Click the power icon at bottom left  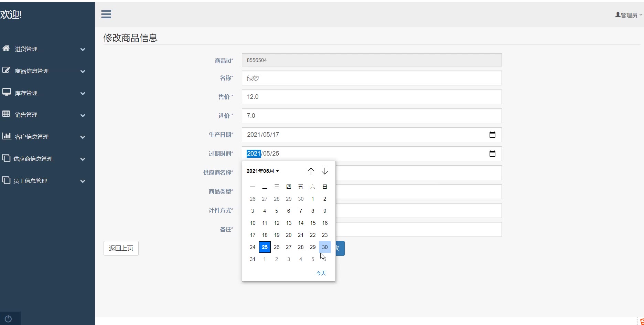pyautogui.click(x=9, y=319)
